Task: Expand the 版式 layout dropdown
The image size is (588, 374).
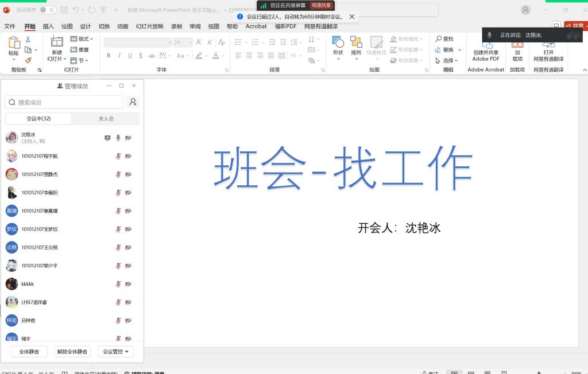Action: [82, 39]
